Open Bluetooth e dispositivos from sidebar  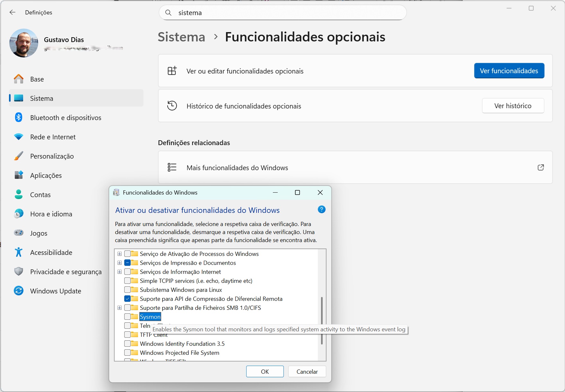pos(65,118)
